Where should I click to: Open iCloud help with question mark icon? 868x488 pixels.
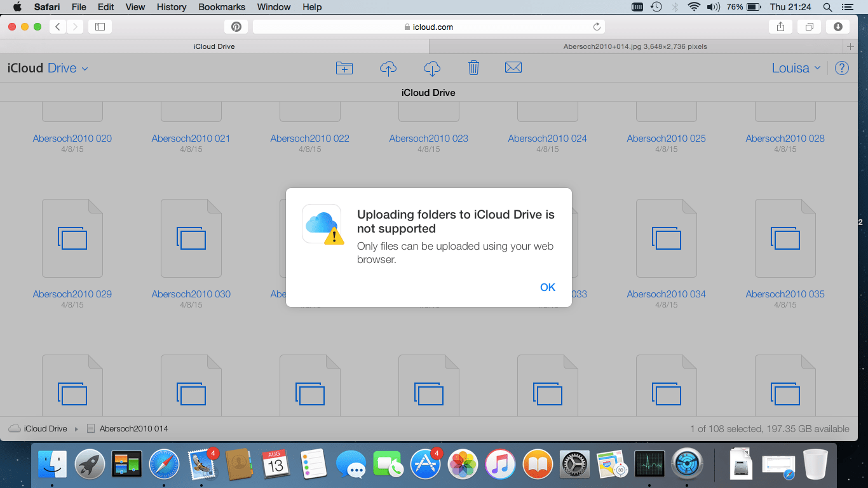pyautogui.click(x=842, y=67)
